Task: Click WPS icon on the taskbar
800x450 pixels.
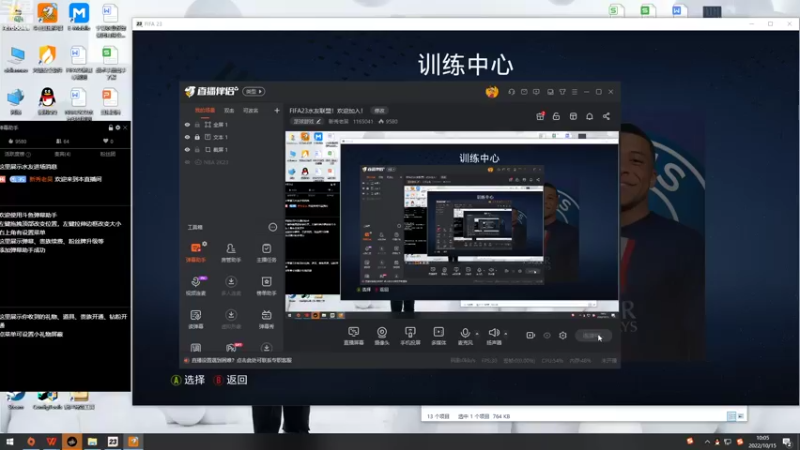Action: pyautogui.click(x=51, y=441)
